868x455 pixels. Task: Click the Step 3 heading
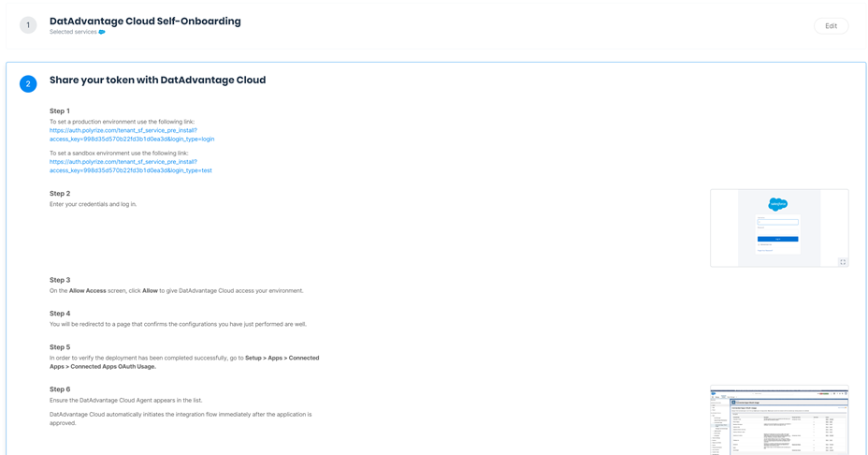60,280
